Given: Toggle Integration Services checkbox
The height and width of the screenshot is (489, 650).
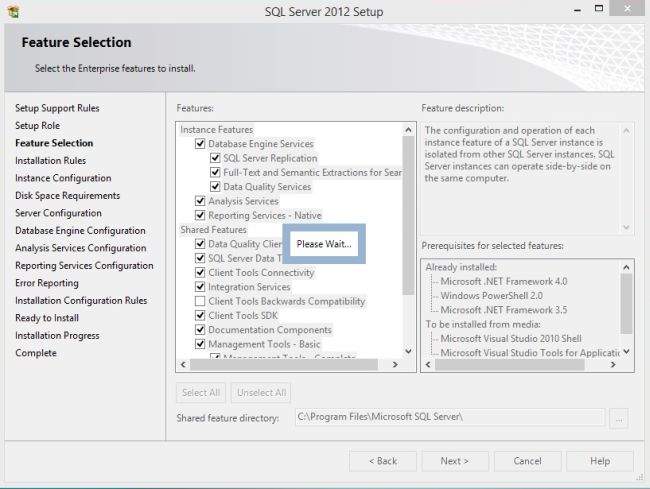Looking at the screenshot, I should coord(200,287).
